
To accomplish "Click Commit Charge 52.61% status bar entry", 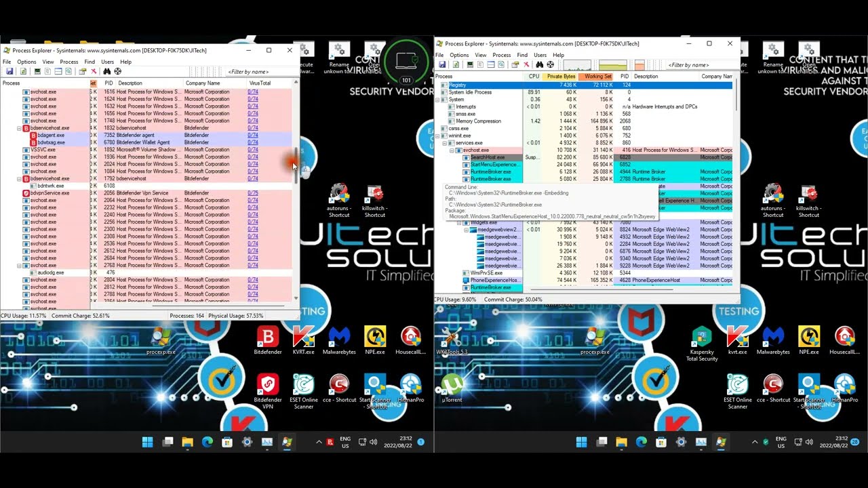I will [80, 316].
